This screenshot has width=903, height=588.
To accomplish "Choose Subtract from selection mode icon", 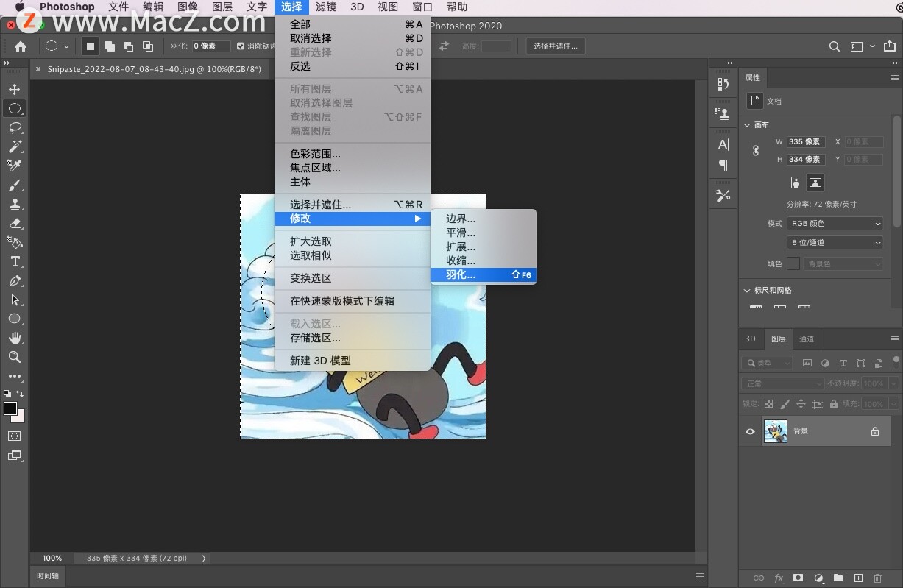I will click(x=129, y=46).
